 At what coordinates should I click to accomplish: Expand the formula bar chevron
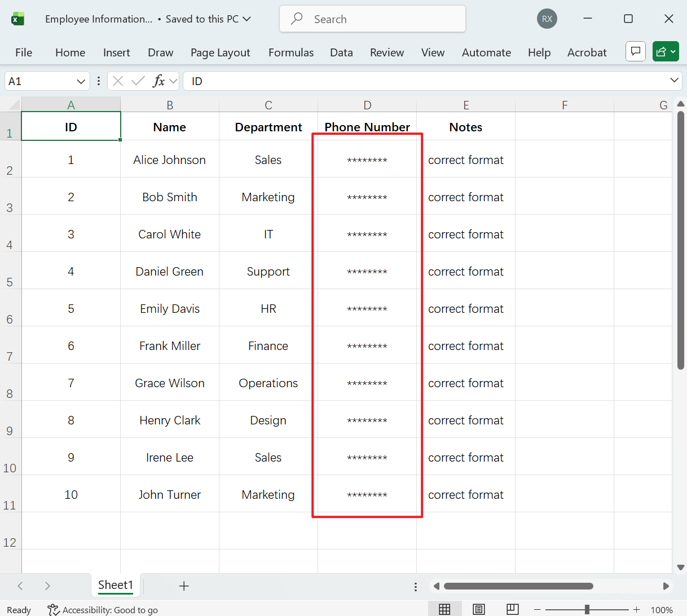click(x=675, y=81)
